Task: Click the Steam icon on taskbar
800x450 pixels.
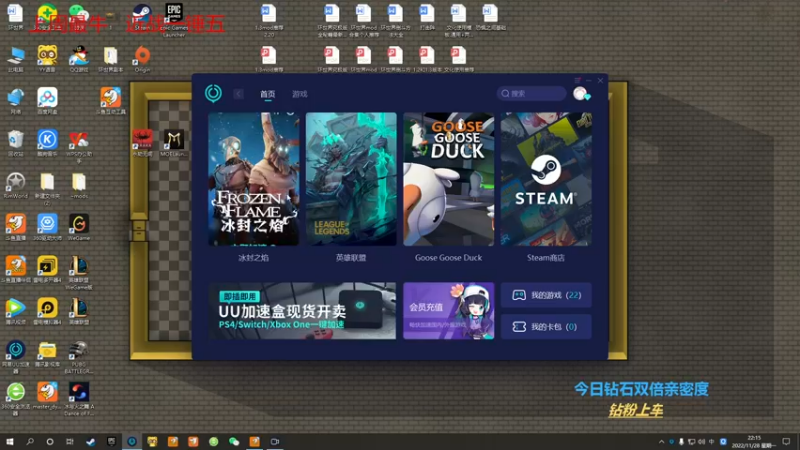Action: click(90, 441)
